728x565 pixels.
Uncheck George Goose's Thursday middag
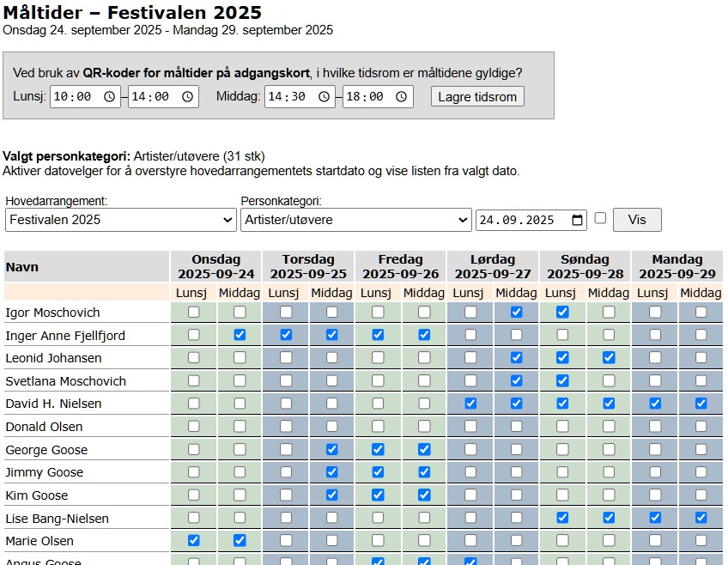coord(331,449)
